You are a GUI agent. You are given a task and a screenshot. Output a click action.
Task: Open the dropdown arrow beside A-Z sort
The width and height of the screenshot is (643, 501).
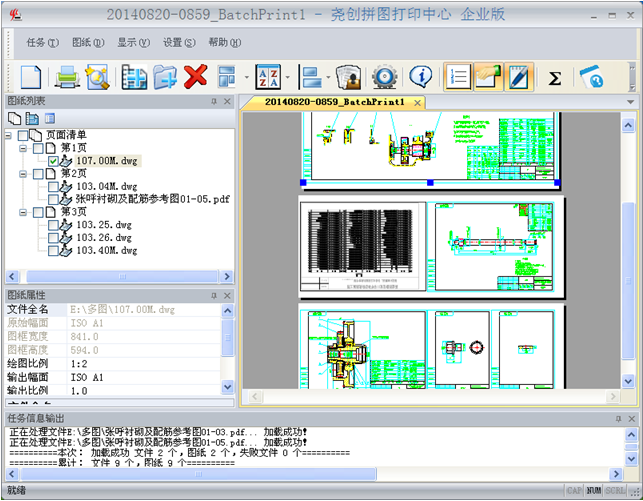(x=288, y=77)
